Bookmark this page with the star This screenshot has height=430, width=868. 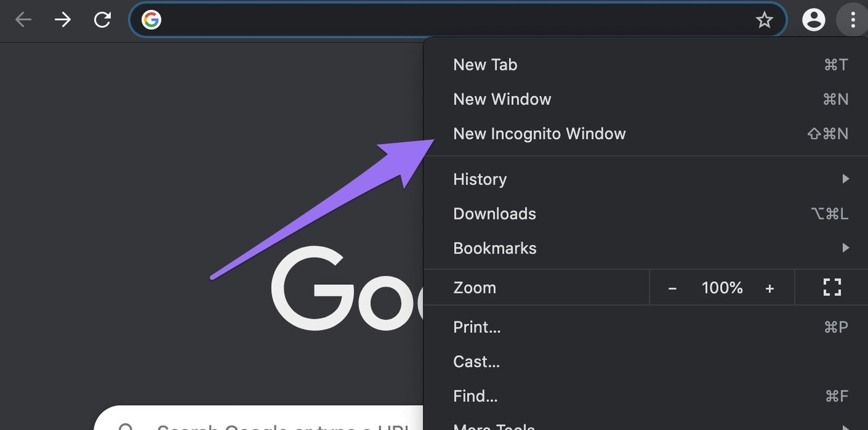[x=764, y=21]
